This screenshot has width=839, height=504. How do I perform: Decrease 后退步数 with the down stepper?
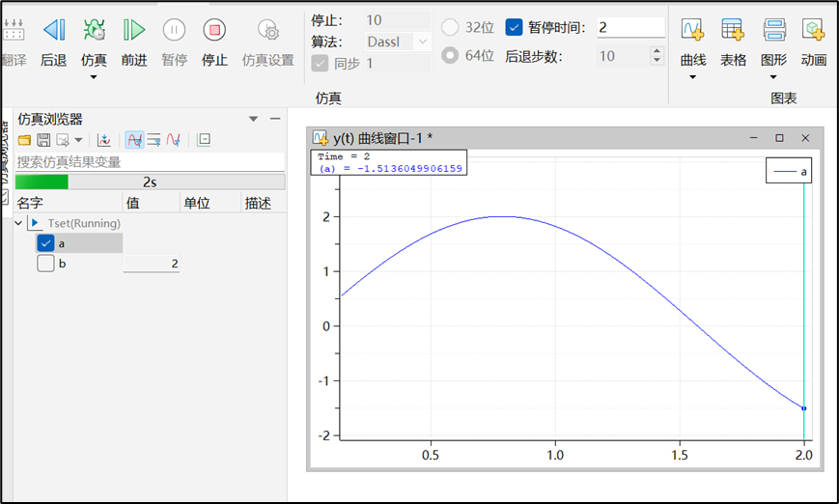657,60
